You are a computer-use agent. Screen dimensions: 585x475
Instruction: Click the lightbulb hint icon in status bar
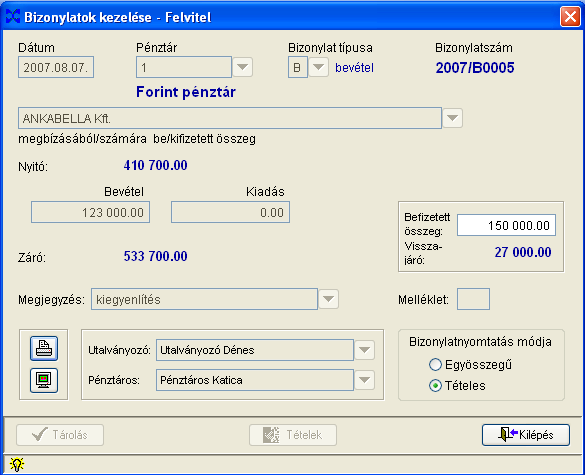coord(17,464)
